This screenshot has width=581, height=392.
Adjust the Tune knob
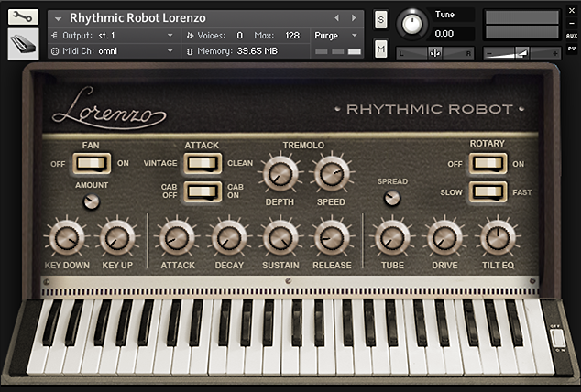point(411,25)
